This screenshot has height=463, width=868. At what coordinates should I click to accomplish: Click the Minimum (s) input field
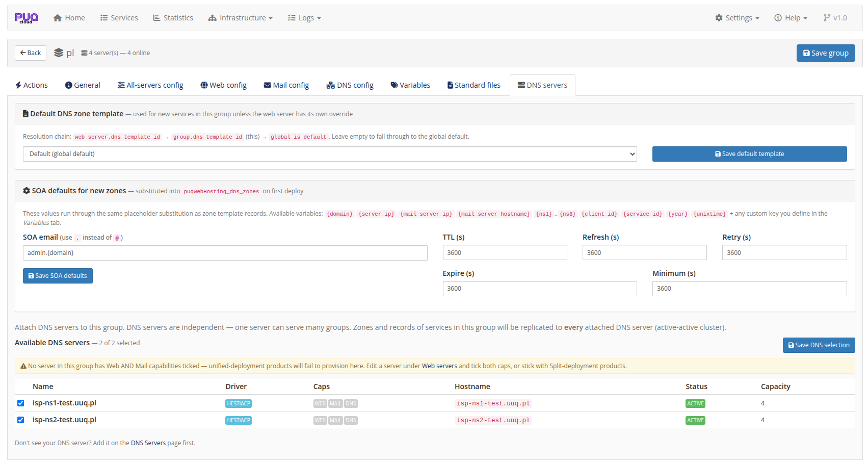(750, 289)
